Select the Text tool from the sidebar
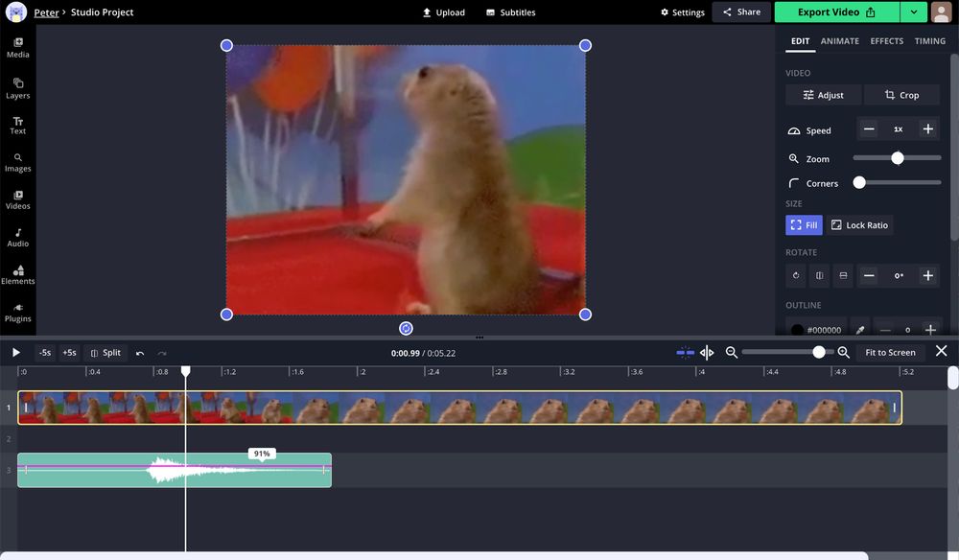The width and height of the screenshot is (959, 560). pos(17,123)
